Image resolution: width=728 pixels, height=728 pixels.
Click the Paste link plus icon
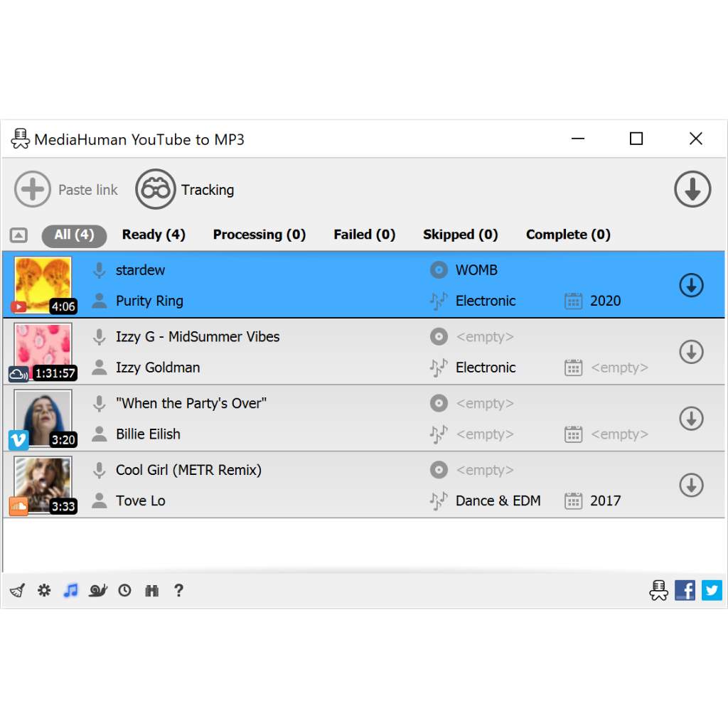[x=33, y=189]
